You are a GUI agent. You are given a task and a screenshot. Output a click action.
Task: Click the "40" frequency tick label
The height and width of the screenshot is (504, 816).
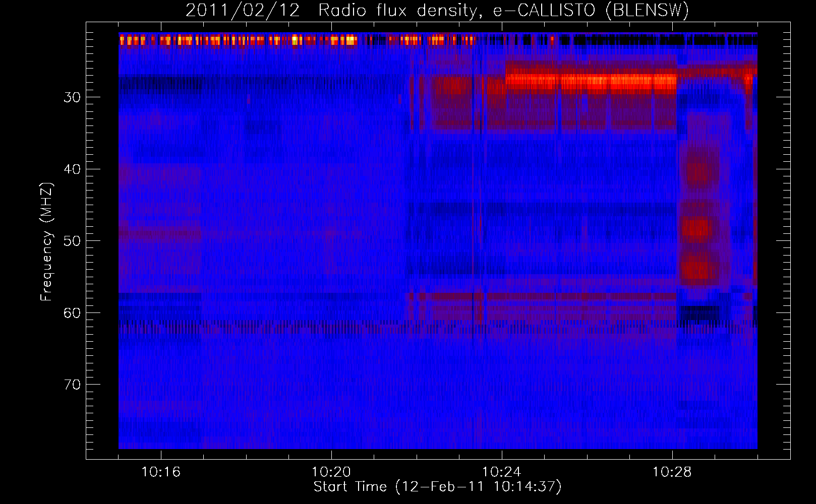pos(72,169)
